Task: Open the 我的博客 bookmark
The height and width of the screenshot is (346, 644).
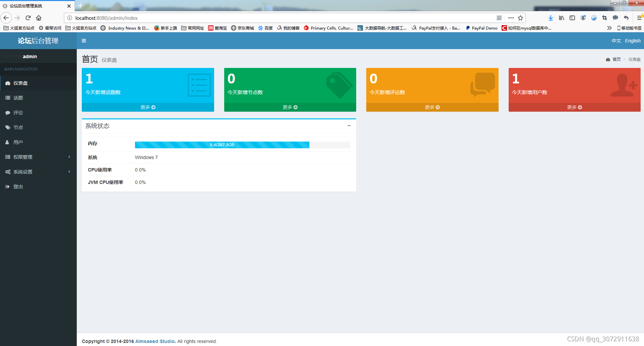Action: click(x=288, y=28)
